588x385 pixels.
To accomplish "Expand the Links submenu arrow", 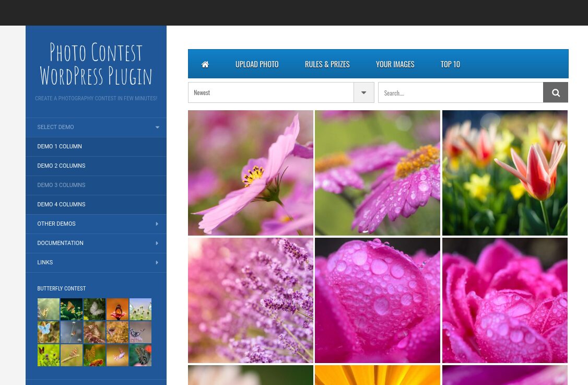I will coord(157,262).
